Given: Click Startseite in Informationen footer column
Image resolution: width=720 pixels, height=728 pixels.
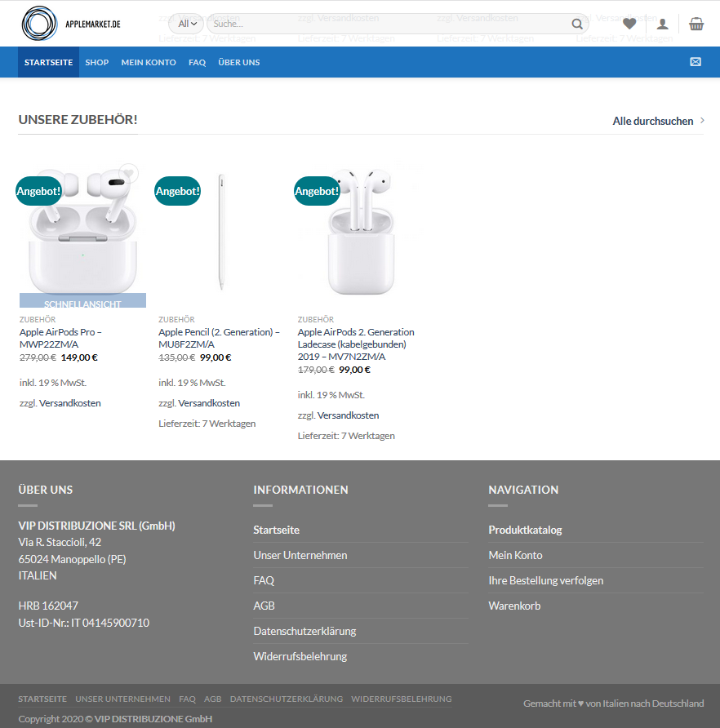Looking at the screenshot, I should [277, 530].
